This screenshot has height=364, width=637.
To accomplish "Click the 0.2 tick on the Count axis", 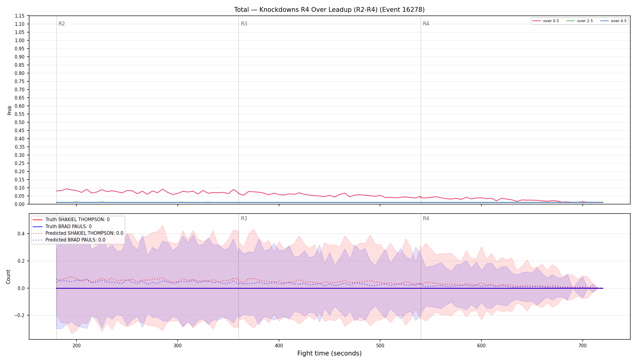I will 21,261.
